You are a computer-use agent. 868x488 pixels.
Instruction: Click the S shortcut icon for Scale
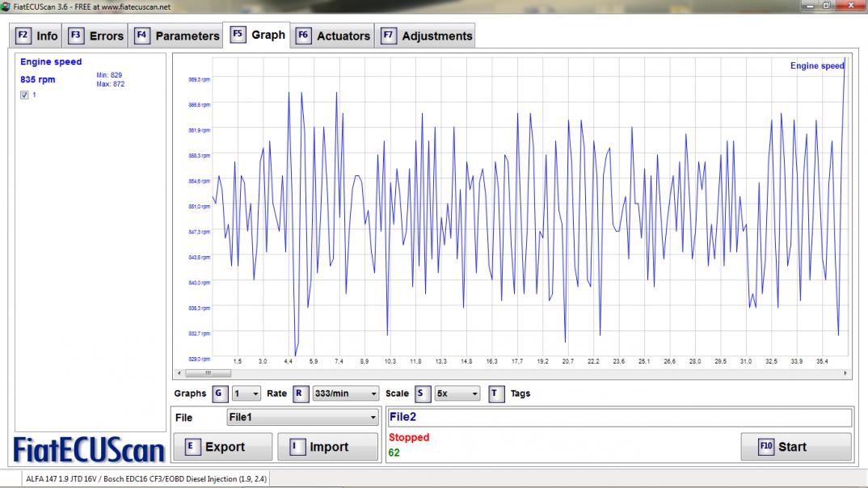point(422,393)
